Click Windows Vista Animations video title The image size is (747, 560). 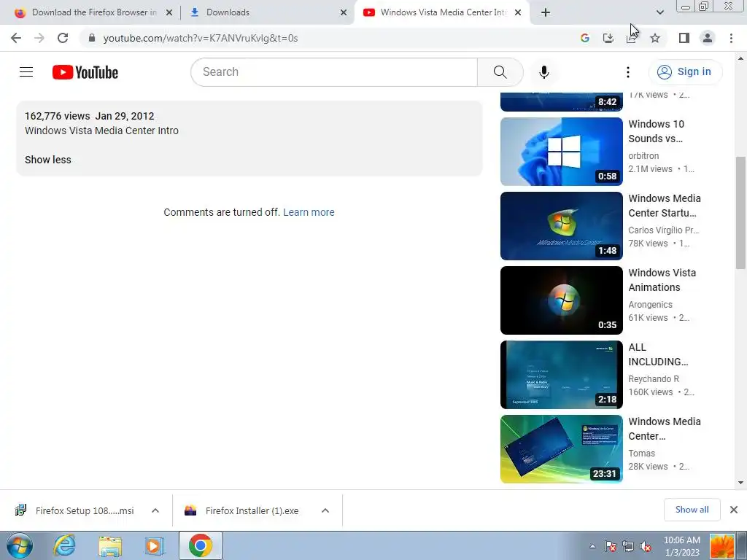tap(662, 280)
